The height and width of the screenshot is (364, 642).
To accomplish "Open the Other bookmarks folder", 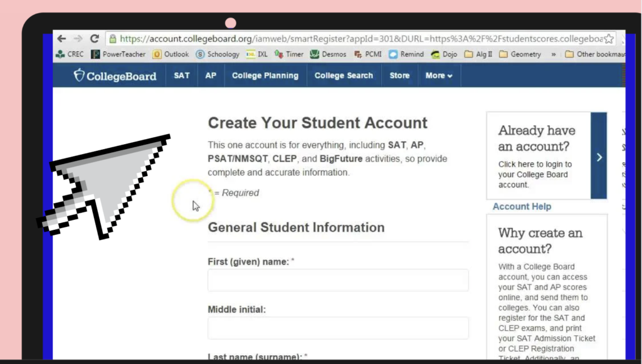I will coord(595,54).
